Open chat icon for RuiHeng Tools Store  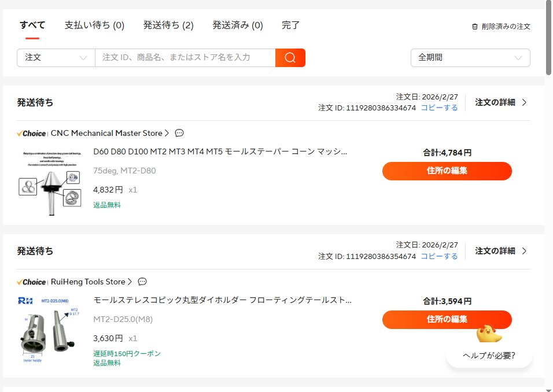pos(142,282)
